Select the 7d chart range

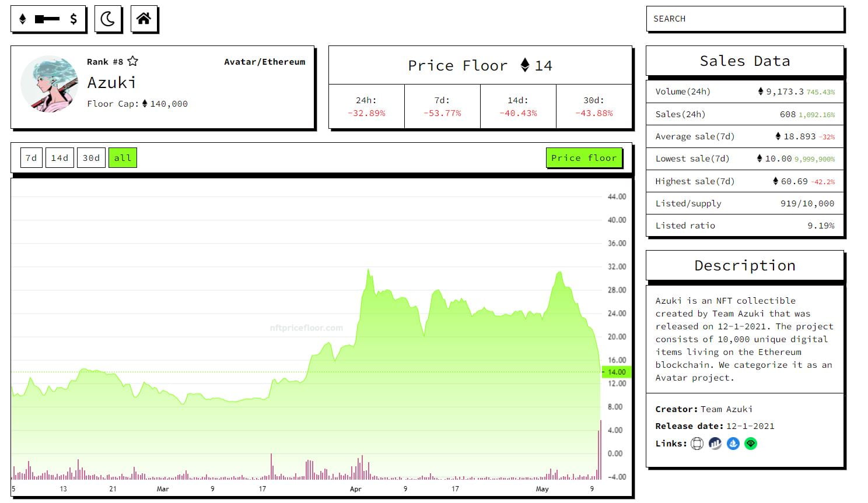32,158
